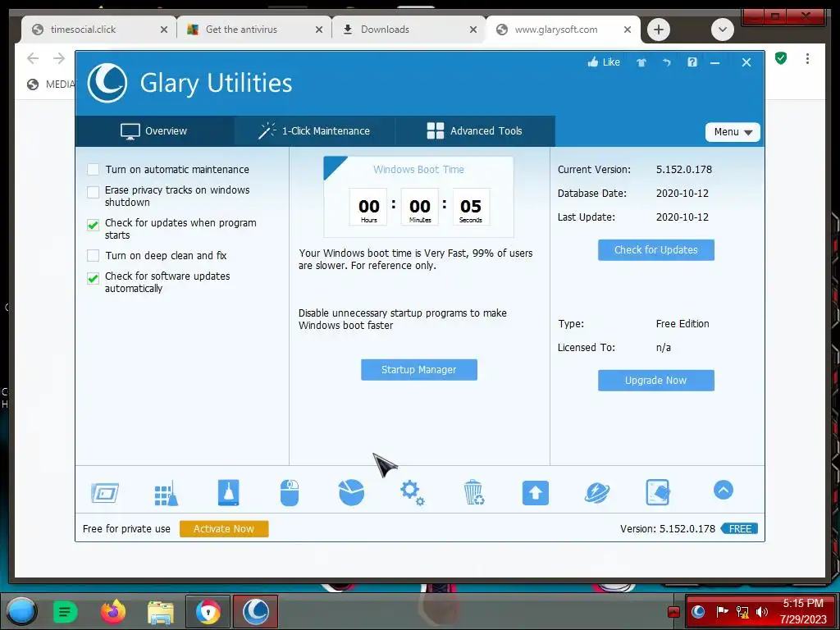Open the Menu dropdown

pyautogui.click(x=733, y=132)
